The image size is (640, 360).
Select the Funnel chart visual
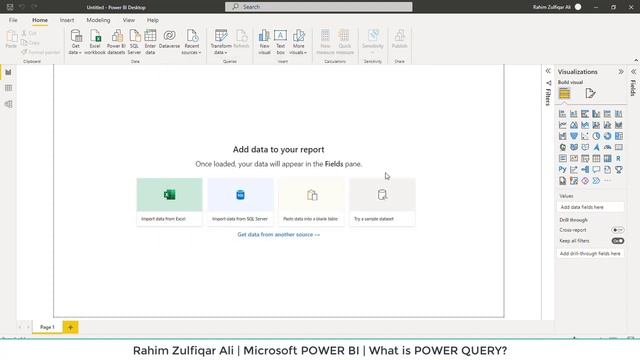[574, 136]
